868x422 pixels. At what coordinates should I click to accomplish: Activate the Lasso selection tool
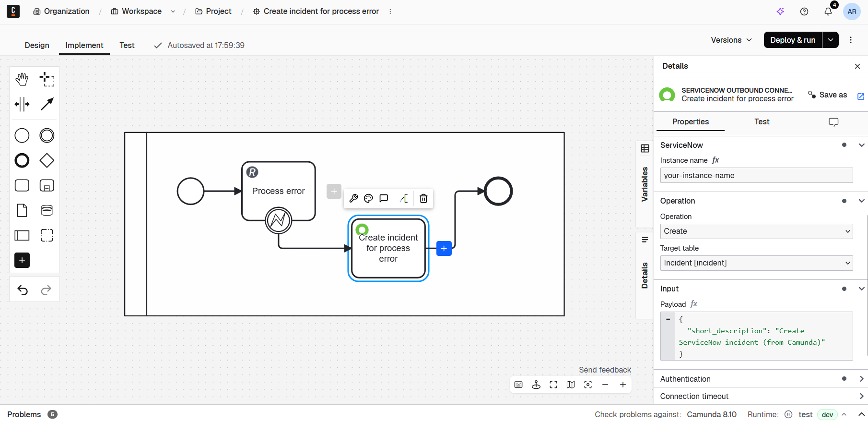pyautogui.click(x=47, y=79)
